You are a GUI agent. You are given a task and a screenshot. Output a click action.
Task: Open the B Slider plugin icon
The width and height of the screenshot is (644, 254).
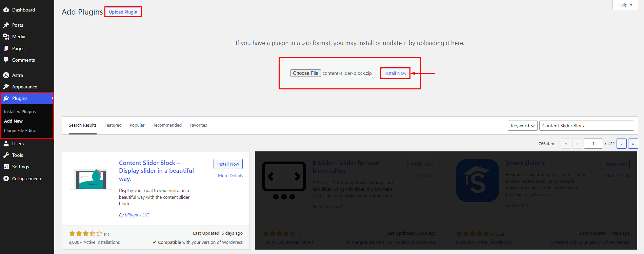point(284,180)
